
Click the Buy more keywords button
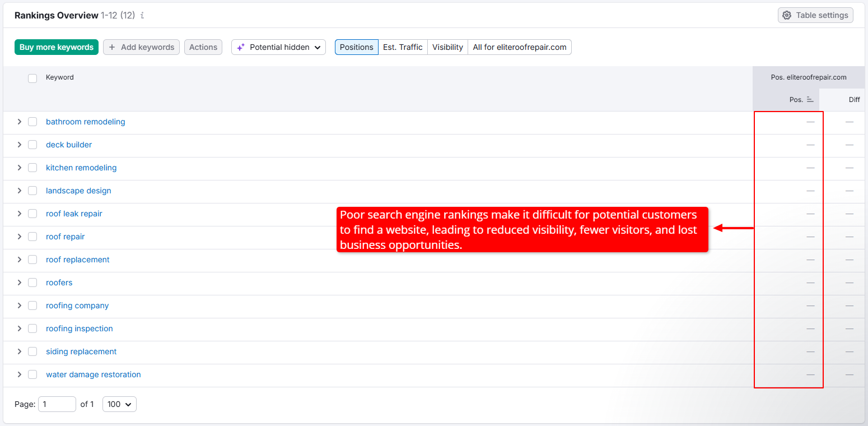coord(57,47)
